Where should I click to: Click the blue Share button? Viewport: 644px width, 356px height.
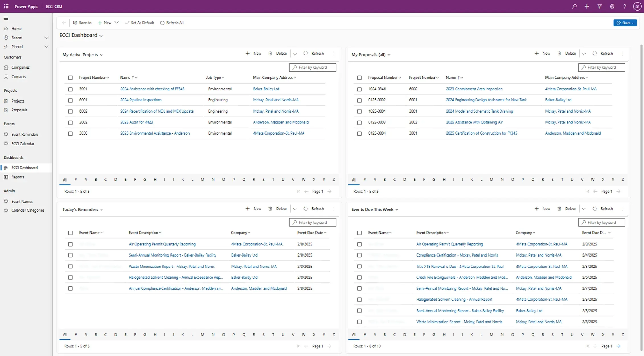[625, 23]
